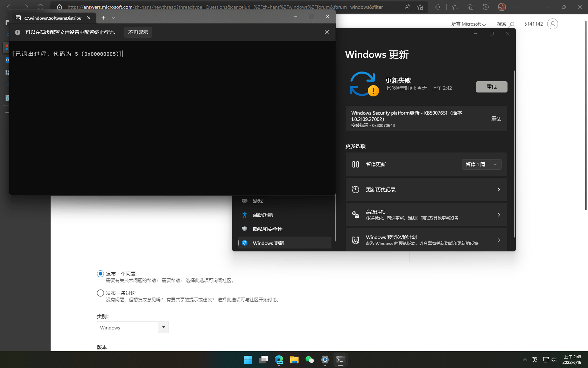Choose the 发布一条讨论 radio option
588x368 pixels.
(x=100, y=293)
